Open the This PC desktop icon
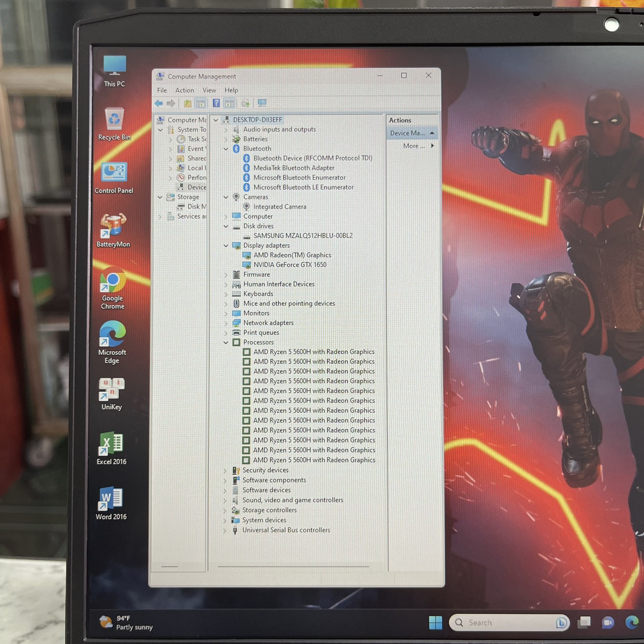This screenshot has height=644, width=644. click(x=115, y=71)
